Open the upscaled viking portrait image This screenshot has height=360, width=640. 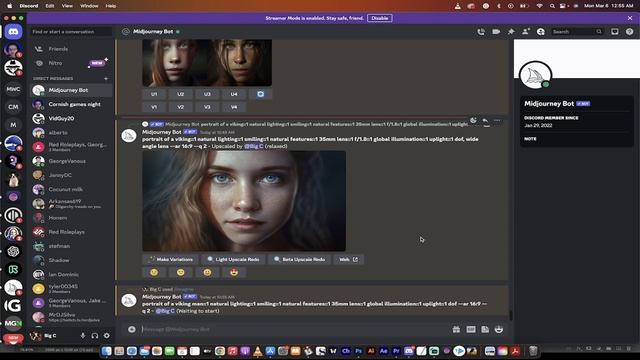[244, 201]
